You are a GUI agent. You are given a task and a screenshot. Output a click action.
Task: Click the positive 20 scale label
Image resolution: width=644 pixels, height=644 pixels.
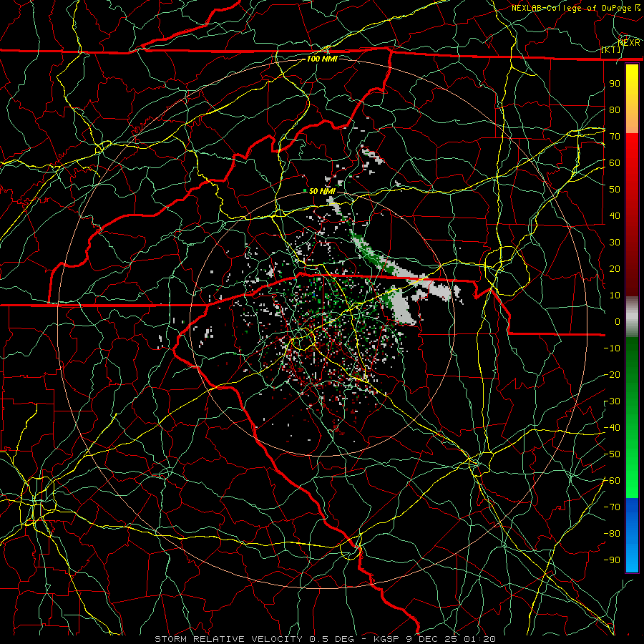click(x=615, y=268)
